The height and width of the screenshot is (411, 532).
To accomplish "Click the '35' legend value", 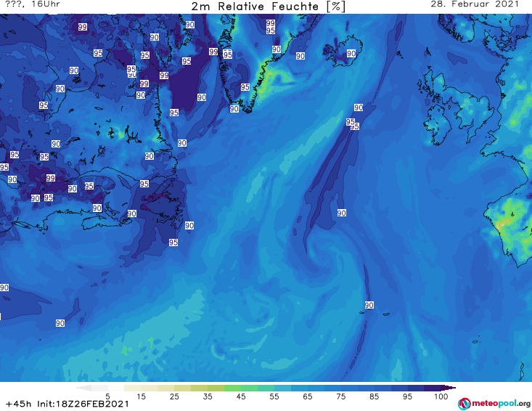I will [x=208, y=396].
